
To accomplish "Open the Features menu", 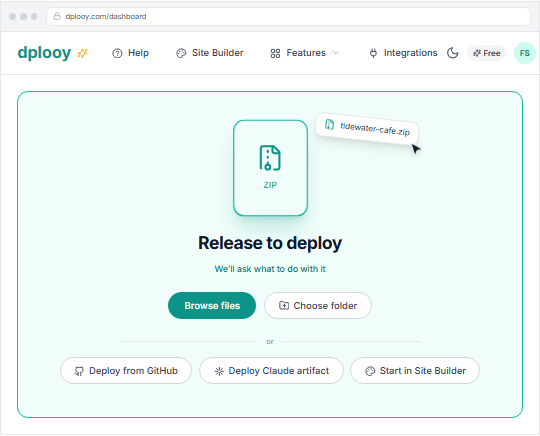I will click(x=304, y=53).
